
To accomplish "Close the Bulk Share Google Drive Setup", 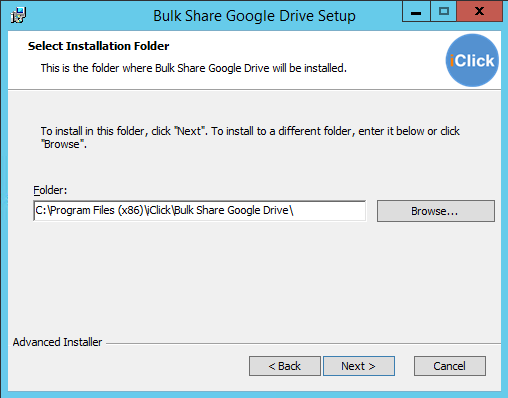I will (479, 12).
